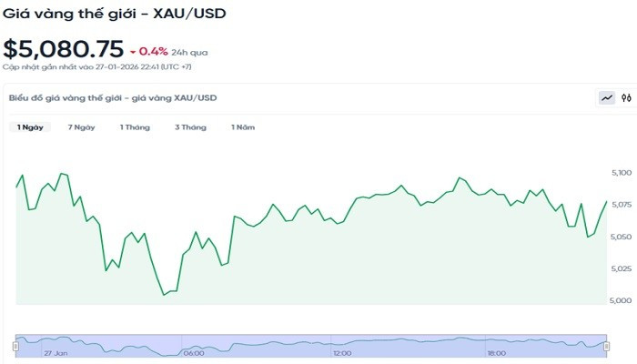The height and width of the screenshot is (364, 637).
Task: Click the 5,100 y-axis label
Action: [621, 173]
